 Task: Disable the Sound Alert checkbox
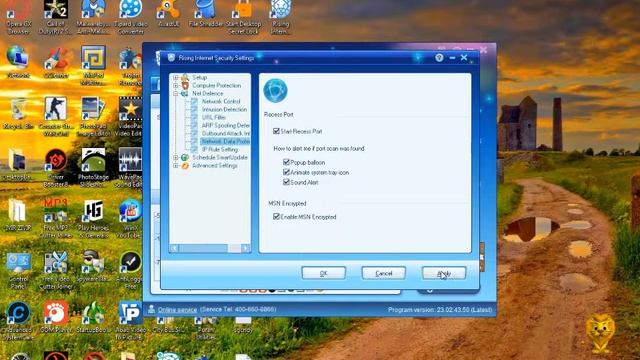(x=286, y=182)
